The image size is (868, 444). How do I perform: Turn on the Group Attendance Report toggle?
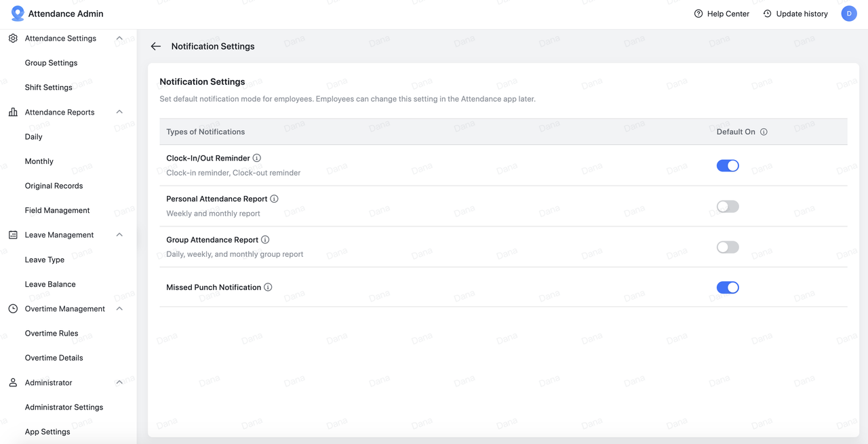728,247
